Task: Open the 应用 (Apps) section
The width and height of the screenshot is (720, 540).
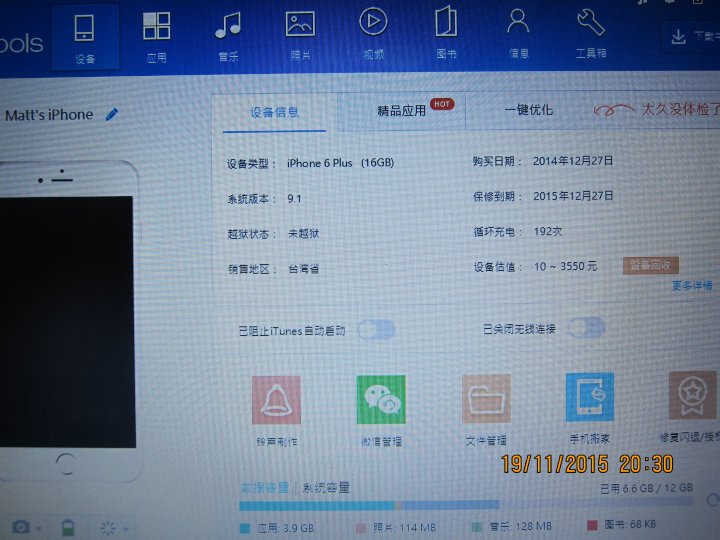Action: click(157, 38)
